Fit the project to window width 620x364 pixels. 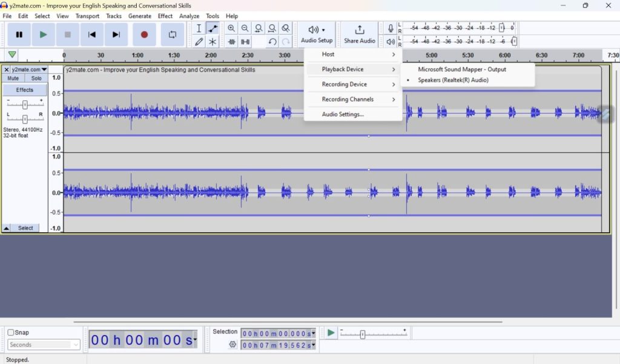(x=272, y=28)
